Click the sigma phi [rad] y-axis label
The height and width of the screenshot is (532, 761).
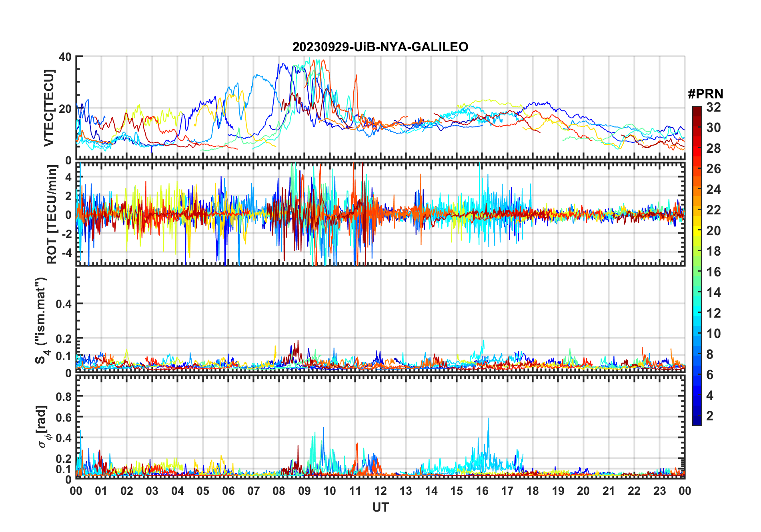coord(44,427)
